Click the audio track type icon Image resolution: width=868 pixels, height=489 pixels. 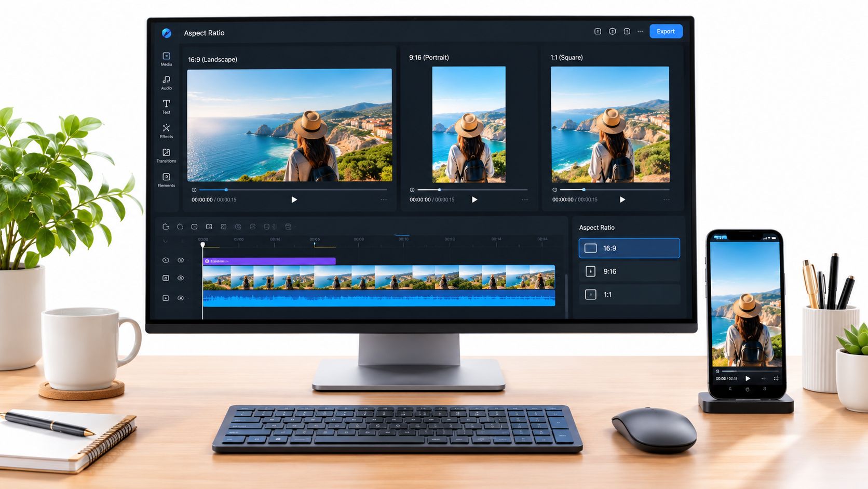tap(166, 298)
